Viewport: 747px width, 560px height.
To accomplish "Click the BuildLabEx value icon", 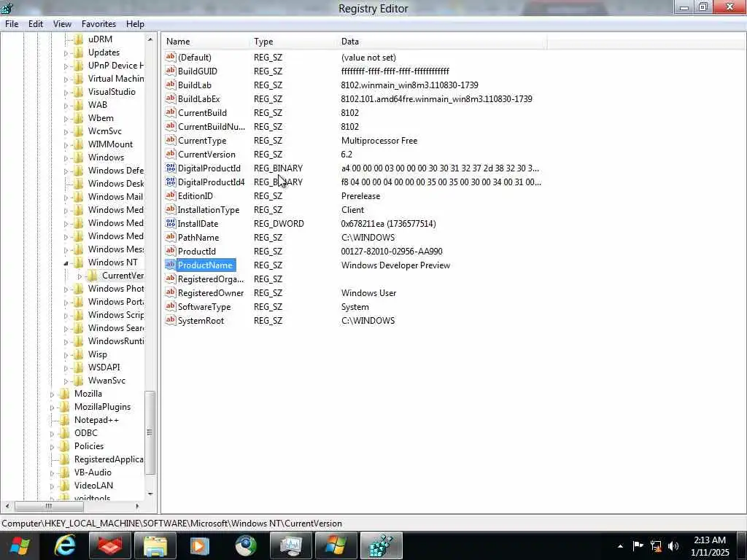I will [171, 98].
